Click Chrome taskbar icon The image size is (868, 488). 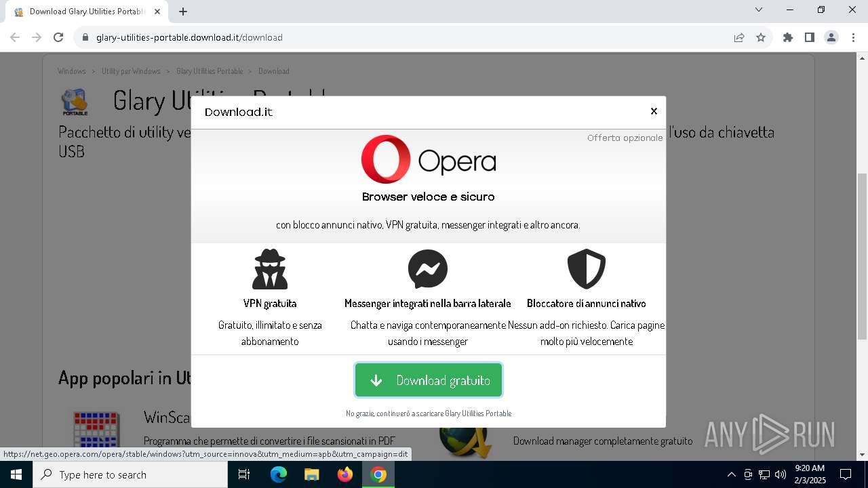(x=378, y=474)
